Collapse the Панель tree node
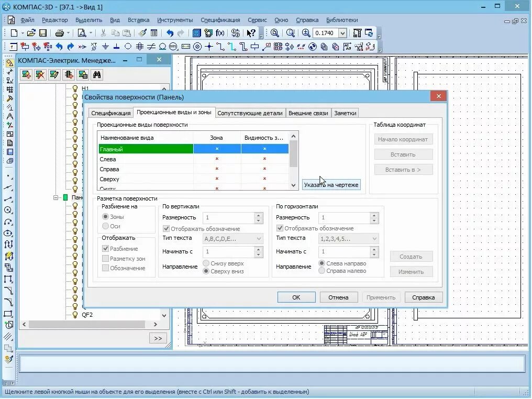 [x=56, y=197]
